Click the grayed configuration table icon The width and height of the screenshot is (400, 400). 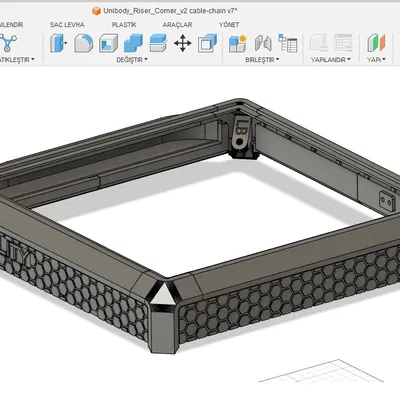coord(343,43)
